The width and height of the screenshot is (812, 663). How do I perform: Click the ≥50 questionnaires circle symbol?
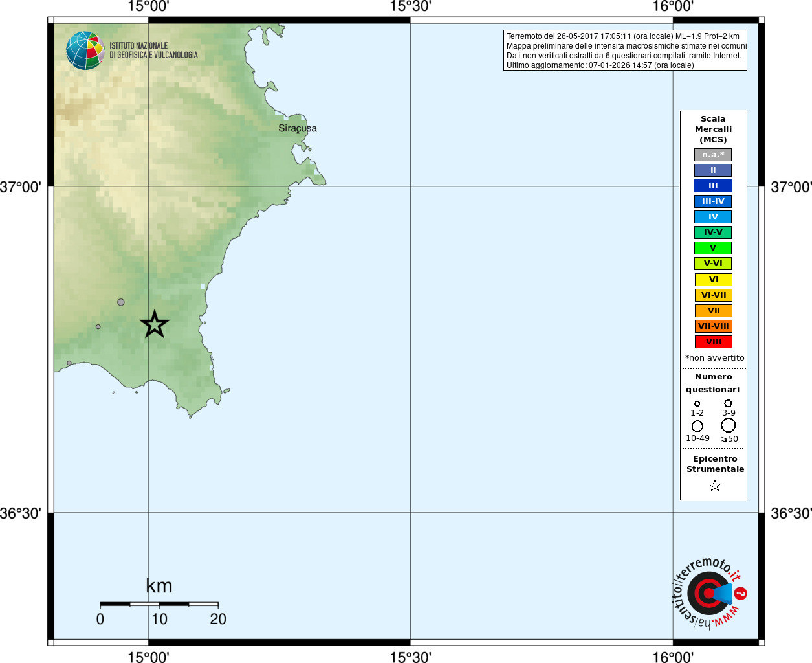pyautogui.click(x=729, y=425)
